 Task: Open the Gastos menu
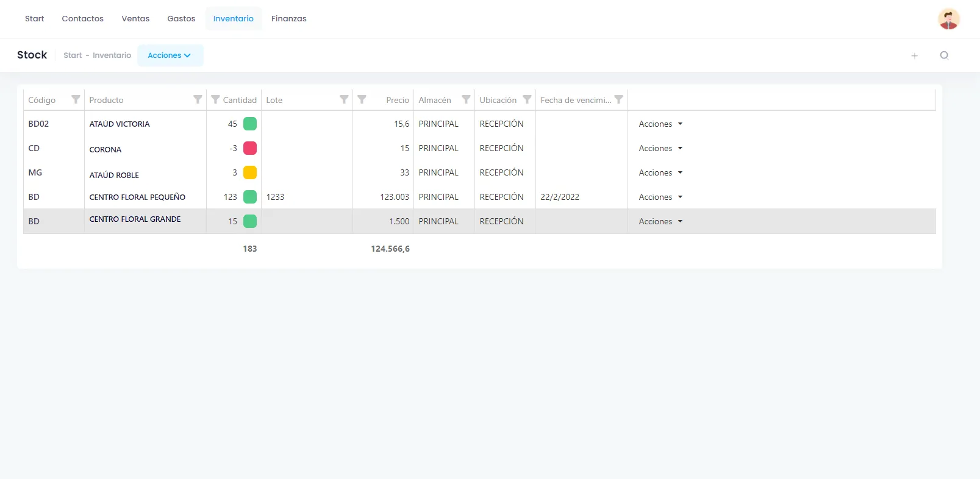181,19
